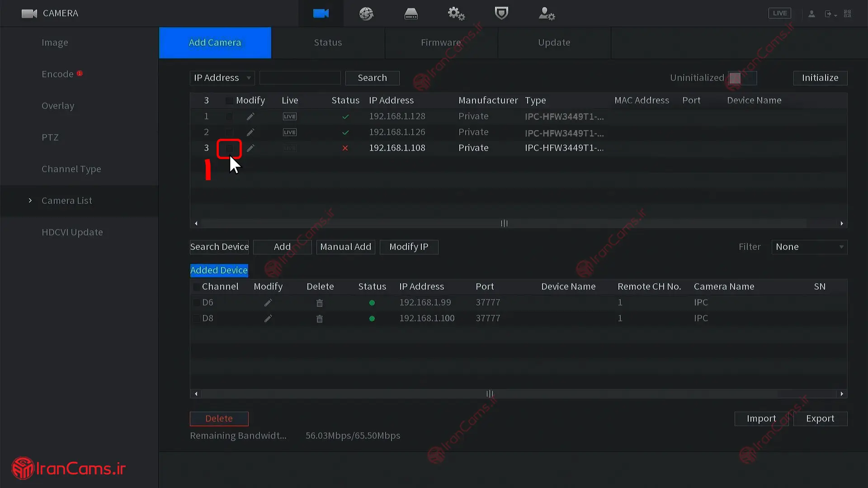
Task: Click the Added Device scrollbar left arrow
Action: pyautogui.click(x=196, y=394)
